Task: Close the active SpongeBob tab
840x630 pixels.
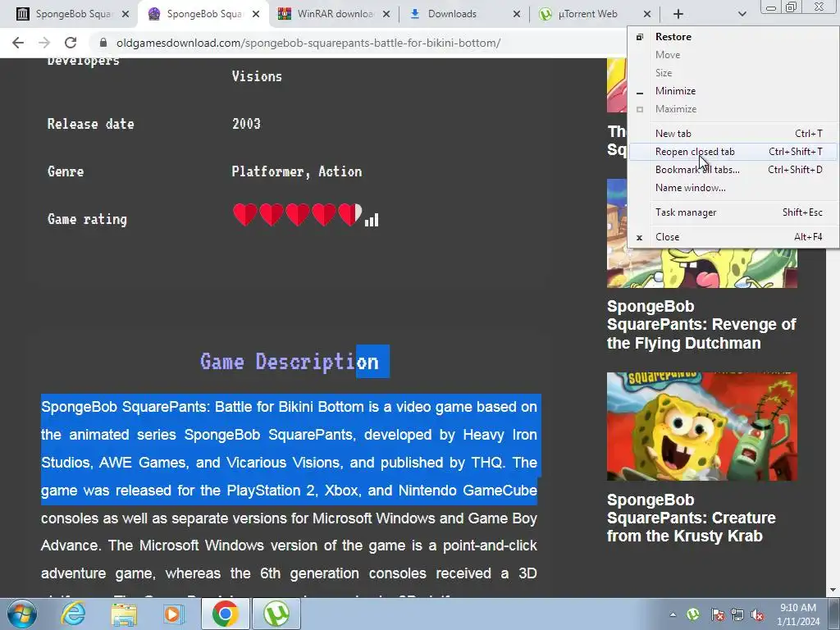Action: (x=256, y=15)
